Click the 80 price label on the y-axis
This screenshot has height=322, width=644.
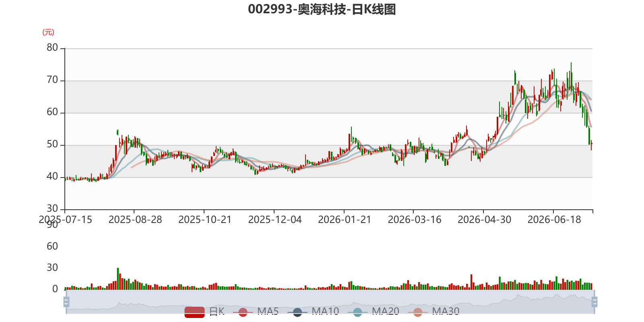point(52,47)
